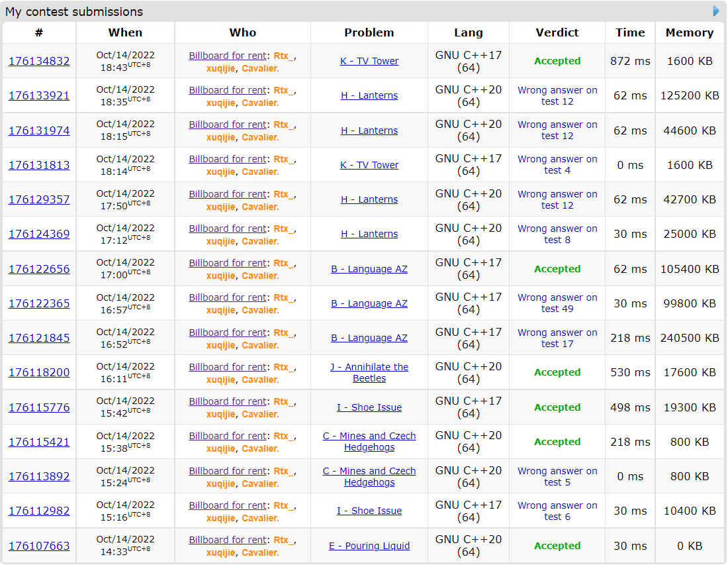
Task: Open xuqijie profile in submission 176122656 row
Action: click(220, 276)
